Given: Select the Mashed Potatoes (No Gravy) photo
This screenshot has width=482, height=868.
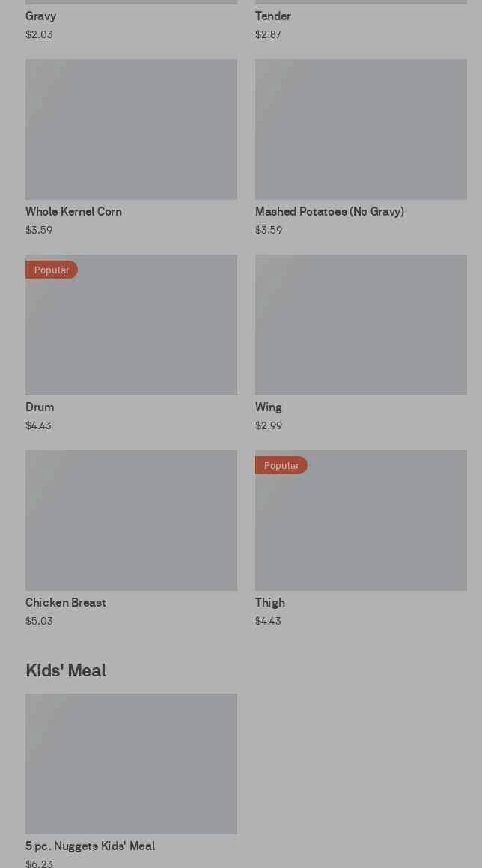Looking at the screenshot, I should tap(361, 130).
